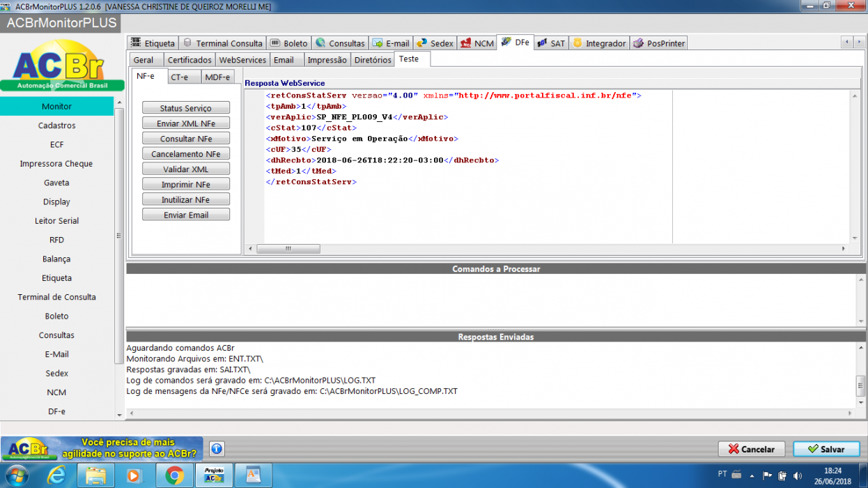Screen dimensions: 868x488
Task: Switch to the Certificados sub-tab
Action: [x=189, y=60]
